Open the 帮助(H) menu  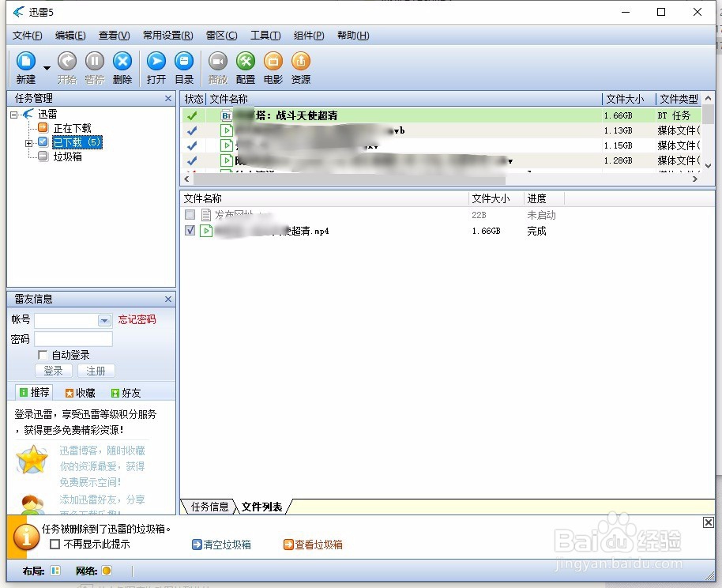coord(353,36)
